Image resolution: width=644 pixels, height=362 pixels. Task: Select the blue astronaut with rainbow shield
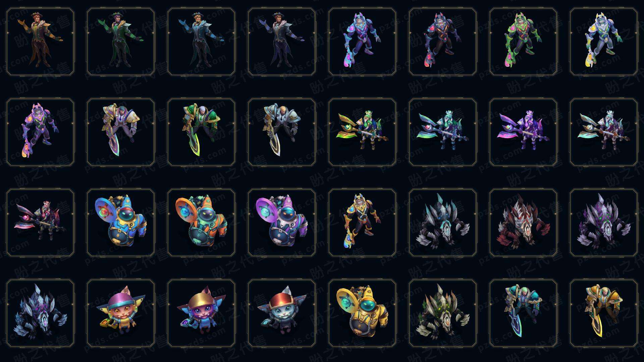point(121,223)
